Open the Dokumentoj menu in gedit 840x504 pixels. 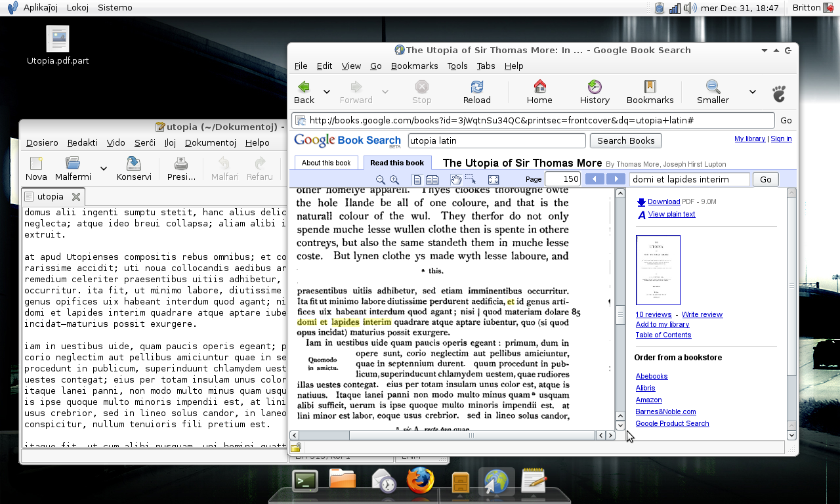click(x=210, y=142)
